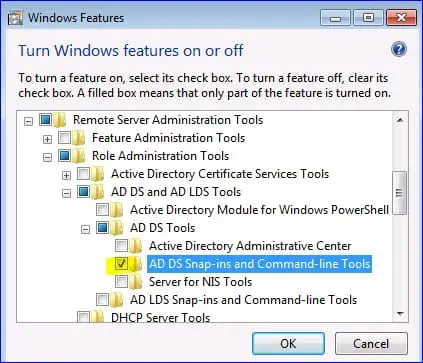Viewport: 423px width, 363px height.
Task: Click the Windows Features title bar icon
Action: (15, 18)
